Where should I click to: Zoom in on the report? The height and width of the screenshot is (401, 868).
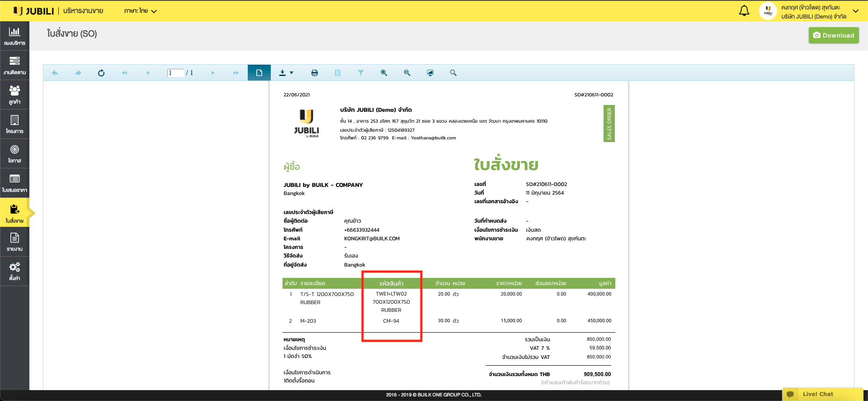(384, 73)
